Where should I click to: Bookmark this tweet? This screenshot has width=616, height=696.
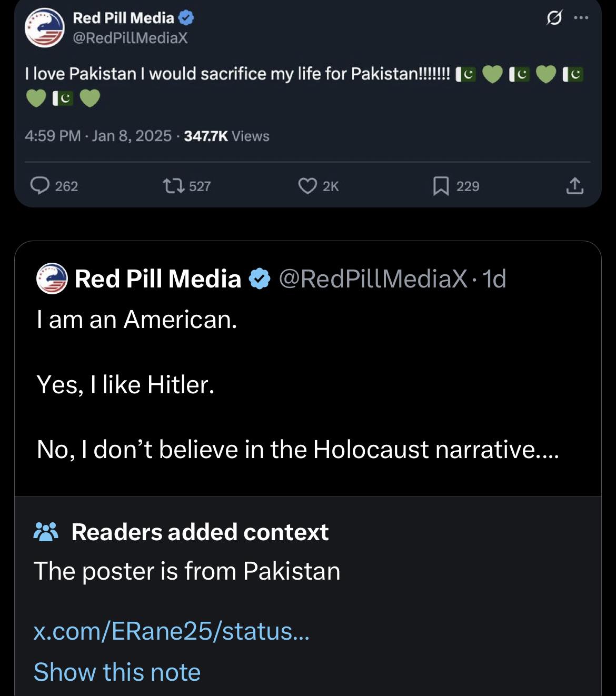click(x=441, y=186)
